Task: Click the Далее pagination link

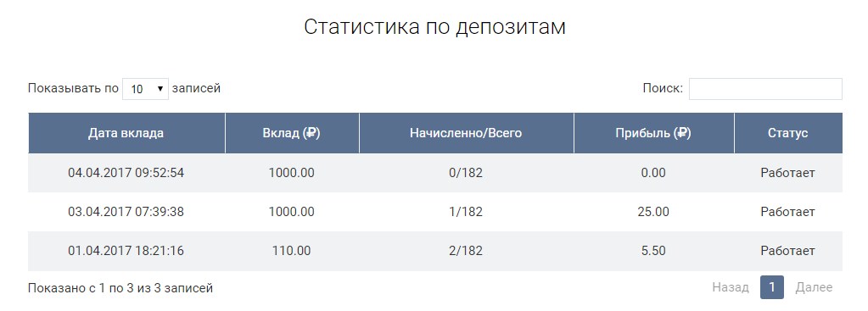Action: pyautogui.click(x=814, y=287)
